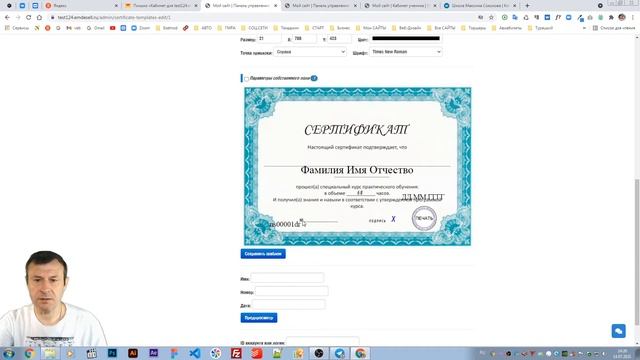Click the OBS Studio taskbar icon
640x360 pixels.
pos(319,353)
